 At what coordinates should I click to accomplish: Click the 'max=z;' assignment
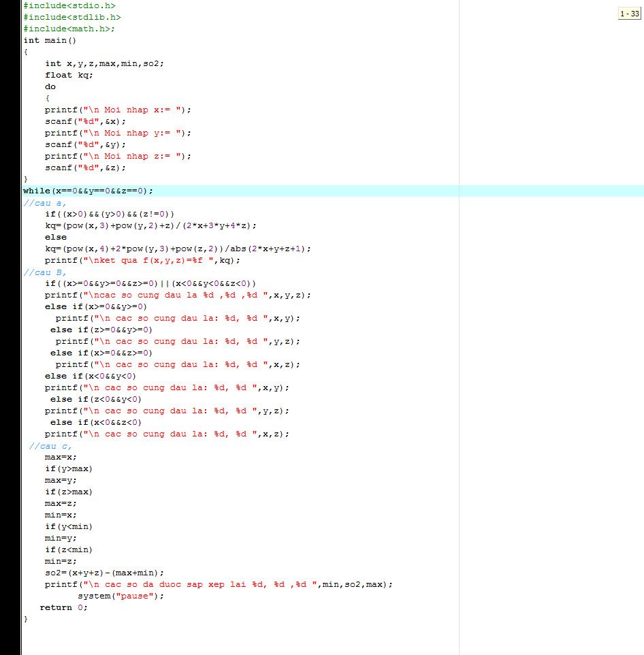(x=61, y=504)
